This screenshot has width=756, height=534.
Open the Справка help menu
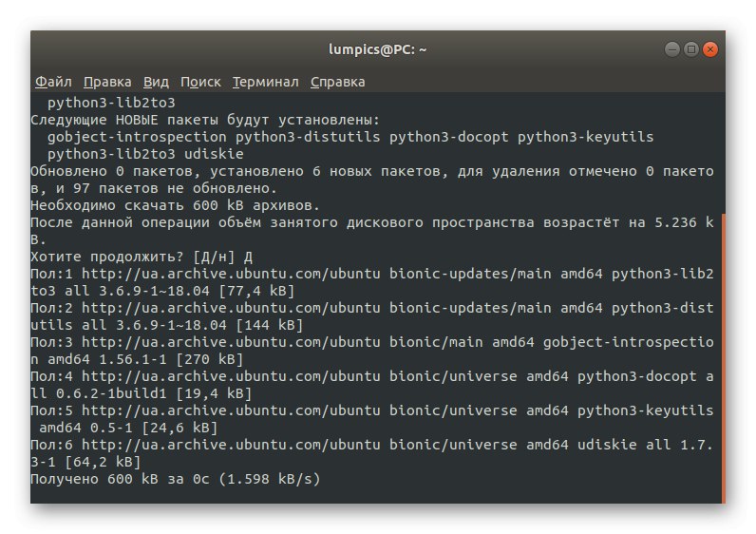[x=337, y=82]
